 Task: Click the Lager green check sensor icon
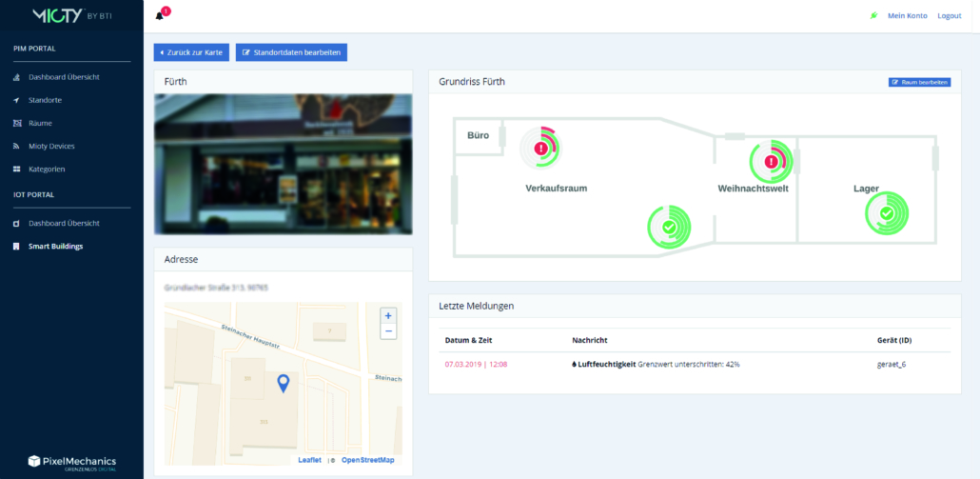(x=886, y=214)
